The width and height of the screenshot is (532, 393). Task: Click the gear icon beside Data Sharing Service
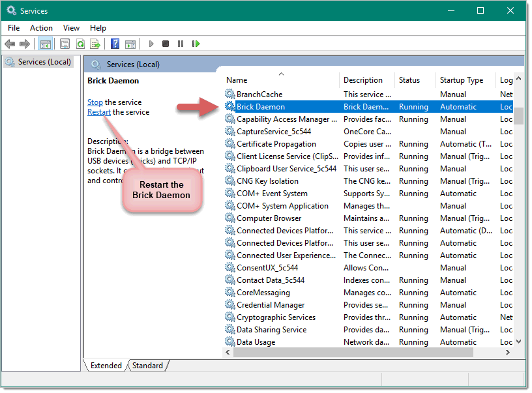click(230, 330)
